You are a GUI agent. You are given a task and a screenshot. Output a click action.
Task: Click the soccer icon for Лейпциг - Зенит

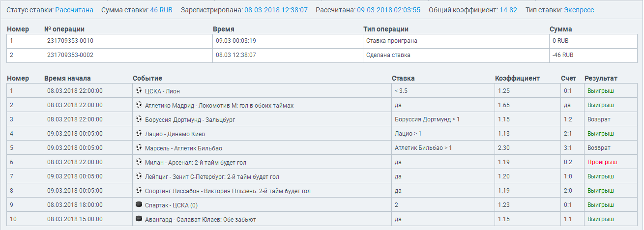pos(139,176)
